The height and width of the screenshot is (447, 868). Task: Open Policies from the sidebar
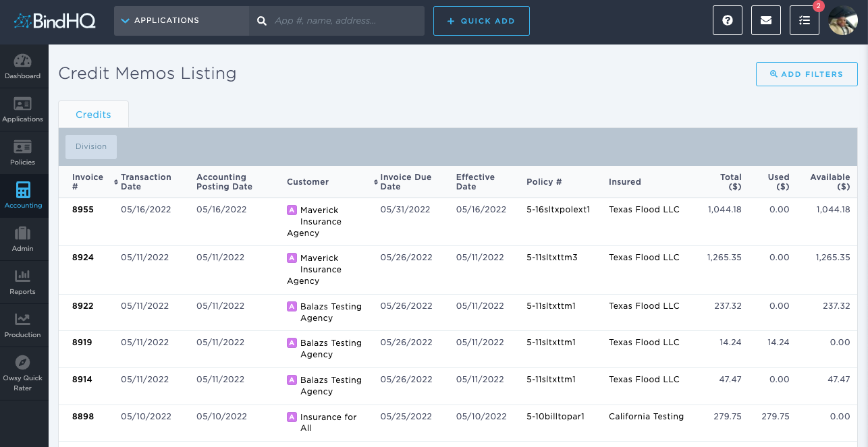click(x=23, y=153)
